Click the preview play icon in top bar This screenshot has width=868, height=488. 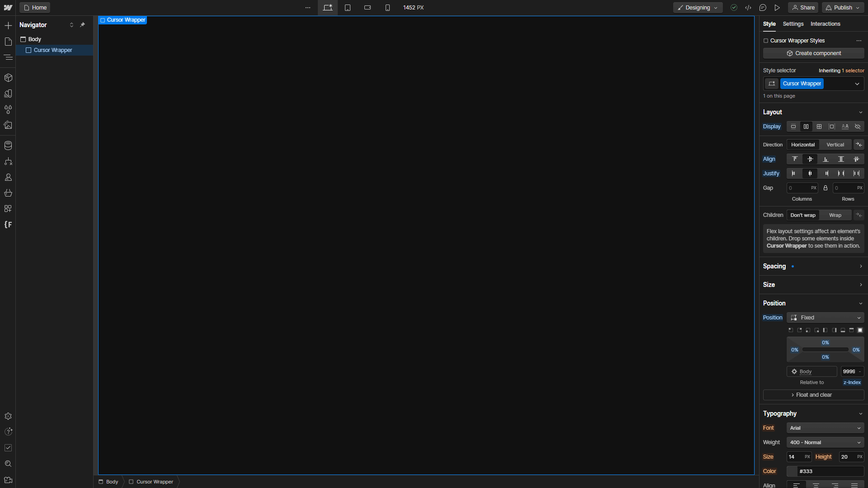pos(777,8)
